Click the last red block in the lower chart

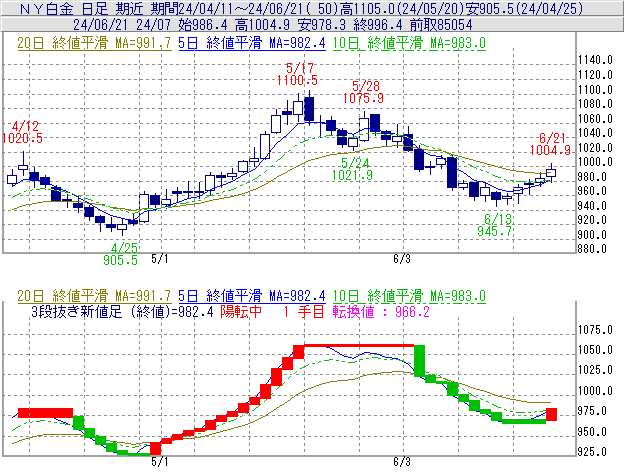point(552,415)
